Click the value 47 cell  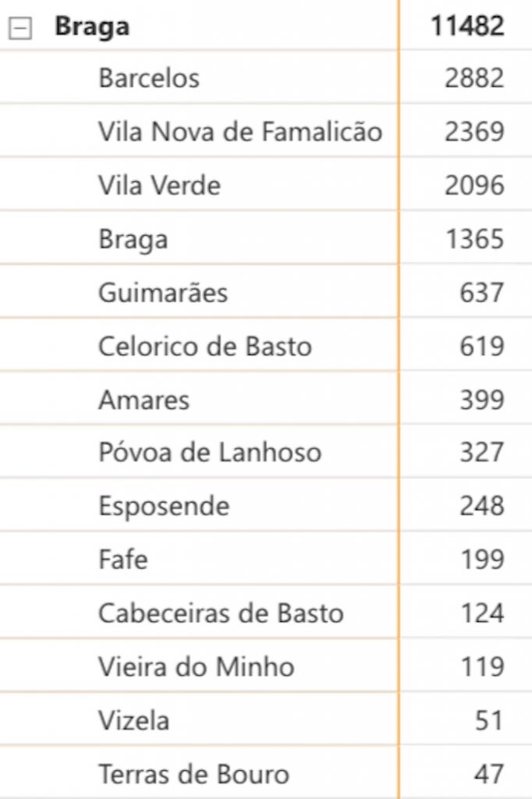pos(488,774)
